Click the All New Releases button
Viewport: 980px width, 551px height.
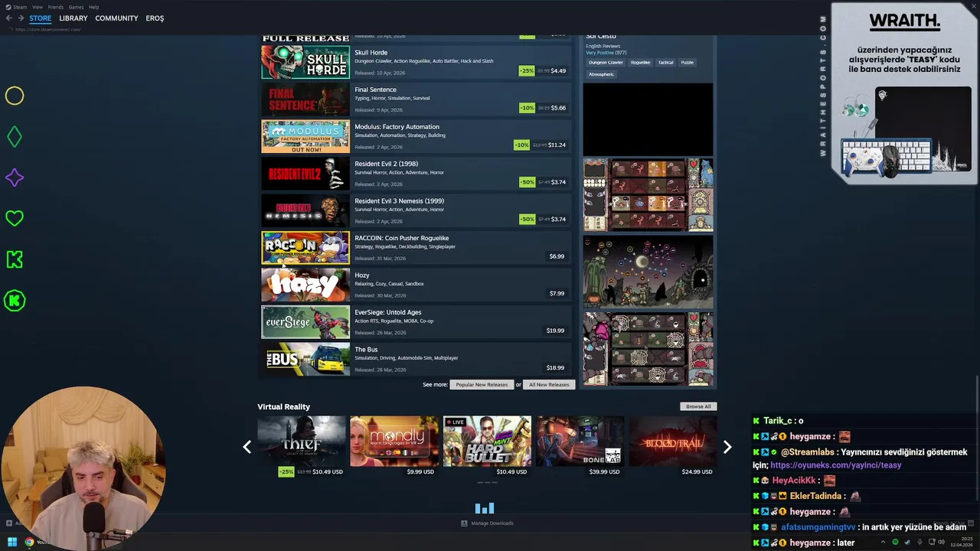pyautogui.click(x=549, y=385)
